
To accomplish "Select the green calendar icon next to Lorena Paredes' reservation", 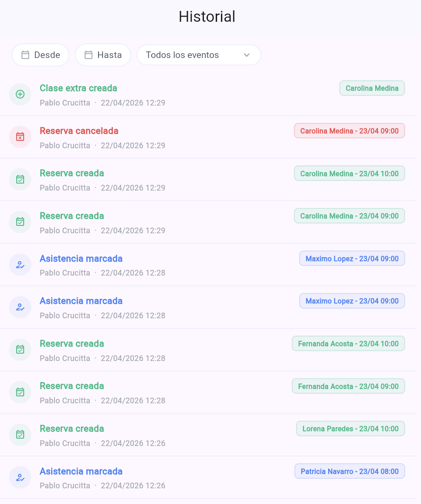I will pyautogui.click(x=20, y=435).
